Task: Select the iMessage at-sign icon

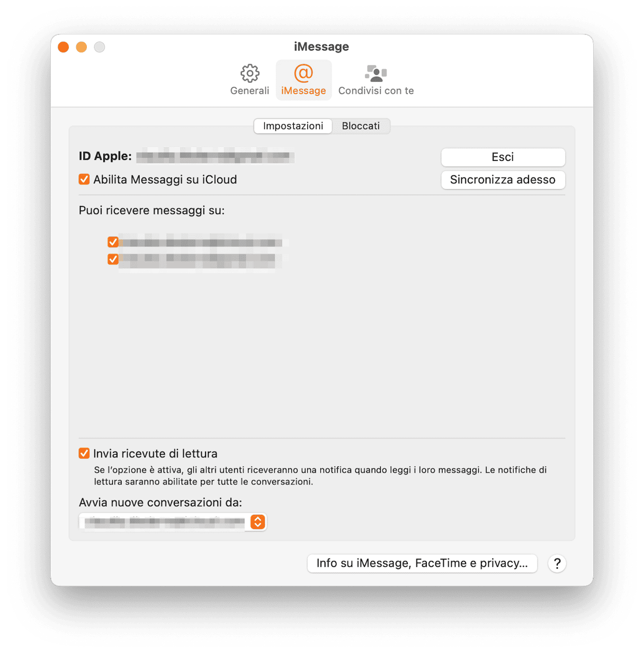Action: pyautogui.click(x=303, y=73)
